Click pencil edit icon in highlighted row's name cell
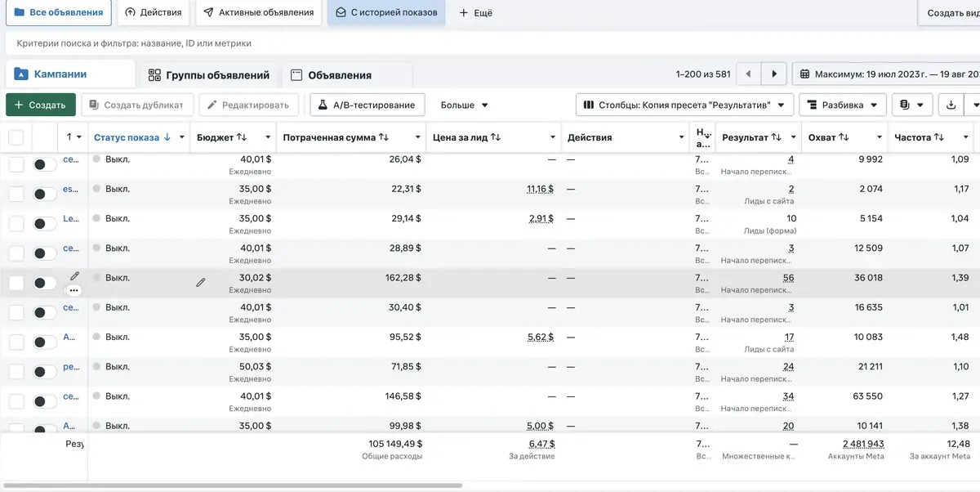Image resolution: width=980 pixels, height=492 pixels. 74,277
